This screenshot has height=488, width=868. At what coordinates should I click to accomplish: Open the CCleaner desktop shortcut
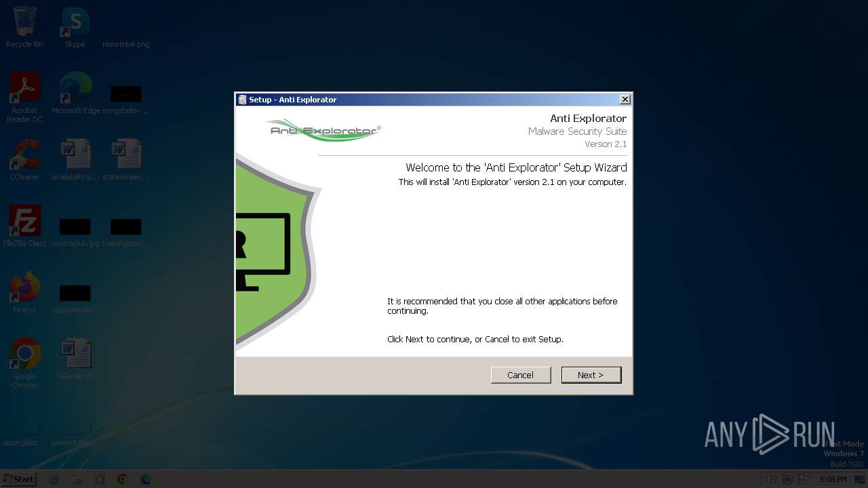pos(24,160)
